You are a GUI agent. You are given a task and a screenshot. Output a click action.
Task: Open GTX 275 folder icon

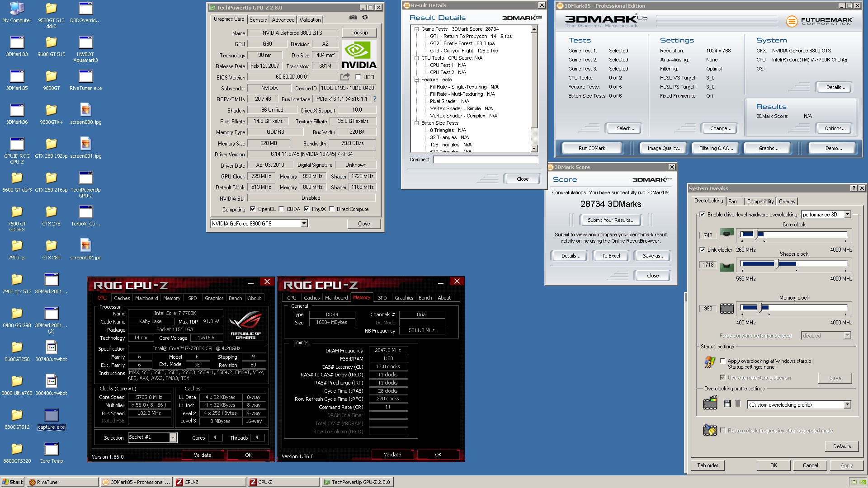[51, 216]
